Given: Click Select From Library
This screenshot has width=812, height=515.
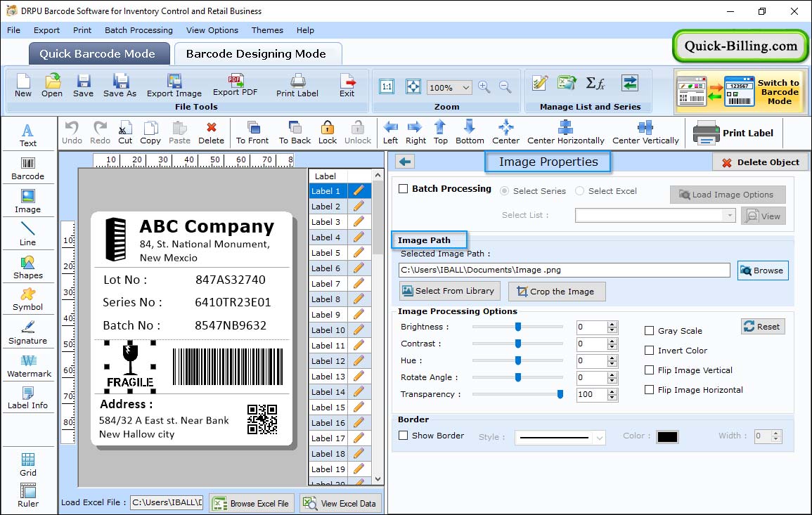Looking at the screenshot, I should [x=449, y=291].
